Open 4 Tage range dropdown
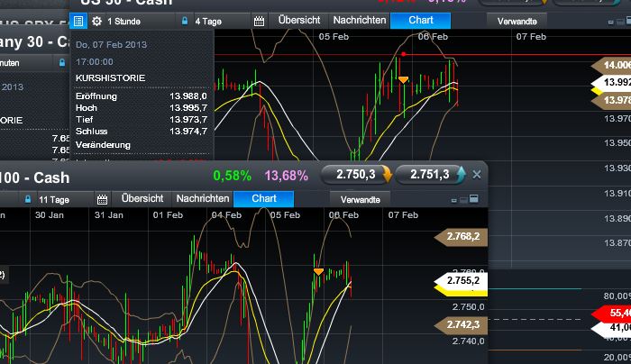631x364 pixels. point(208,22)
